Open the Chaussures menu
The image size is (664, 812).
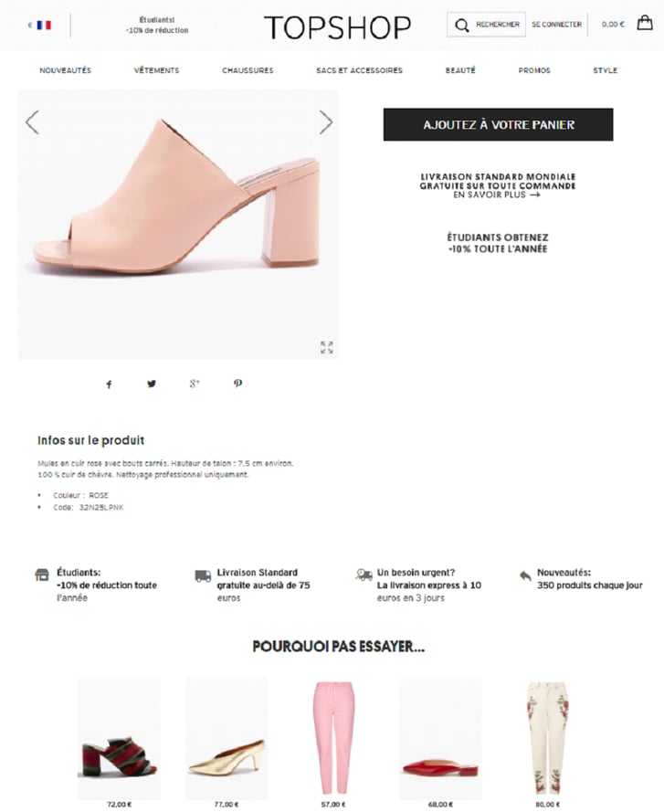coord(248,70)
